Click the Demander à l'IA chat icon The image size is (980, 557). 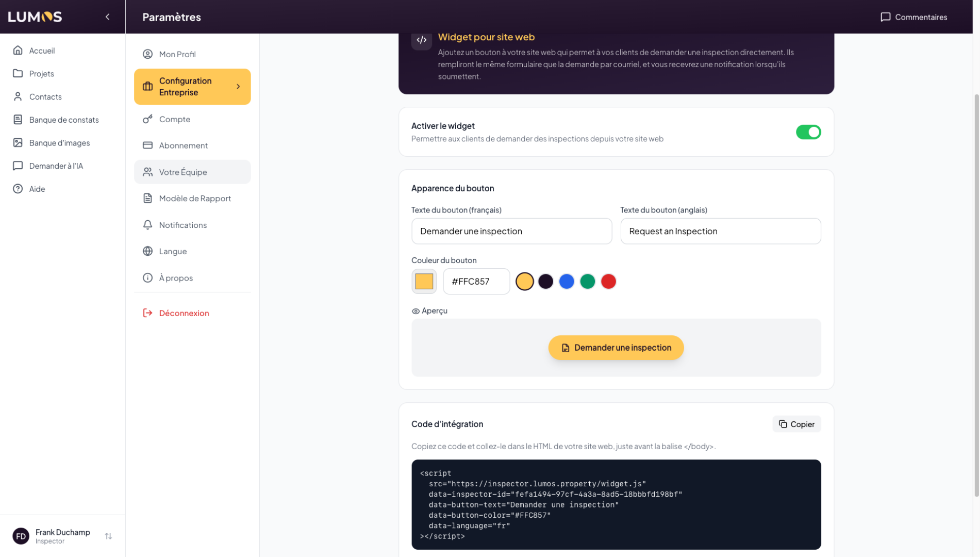(x=18, y=166)
